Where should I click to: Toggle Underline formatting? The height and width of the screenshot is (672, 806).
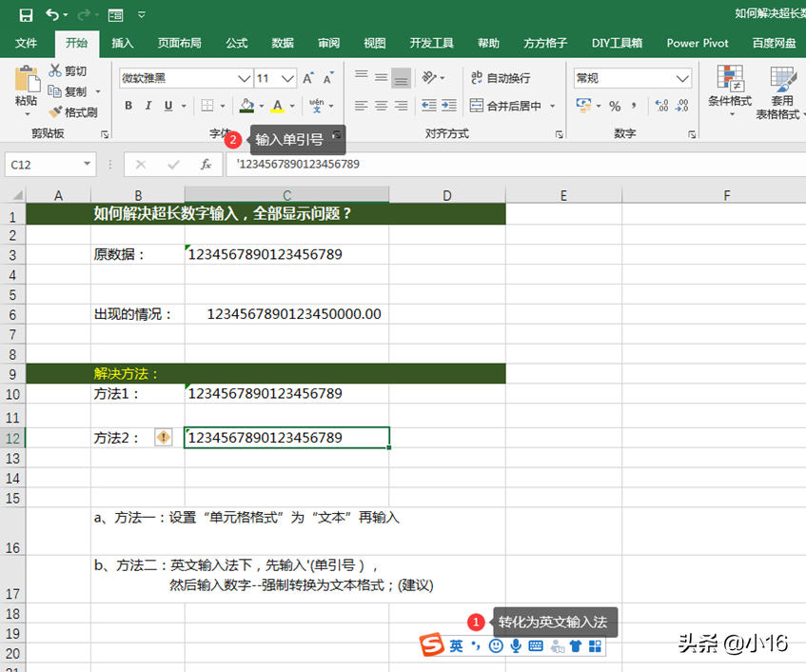point(168,106)
